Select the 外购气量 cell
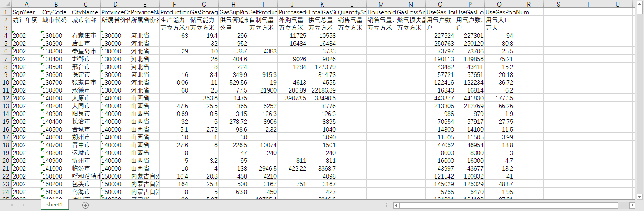This screenshot has height=211, width=644. 292,20
